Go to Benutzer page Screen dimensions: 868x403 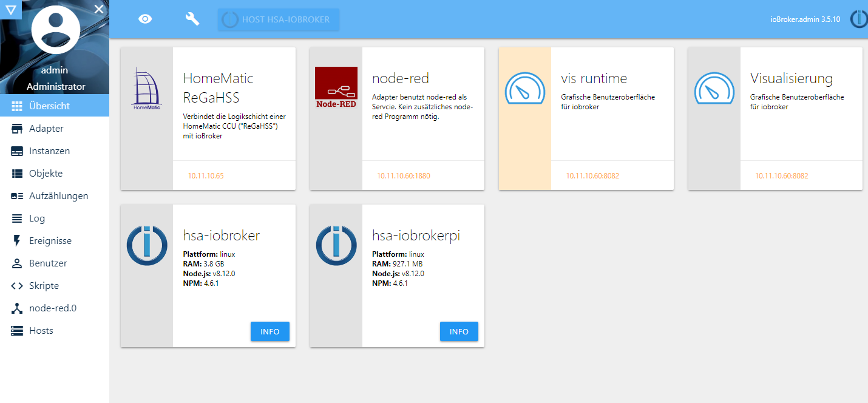pyautogui.click(x=55, y=263)
